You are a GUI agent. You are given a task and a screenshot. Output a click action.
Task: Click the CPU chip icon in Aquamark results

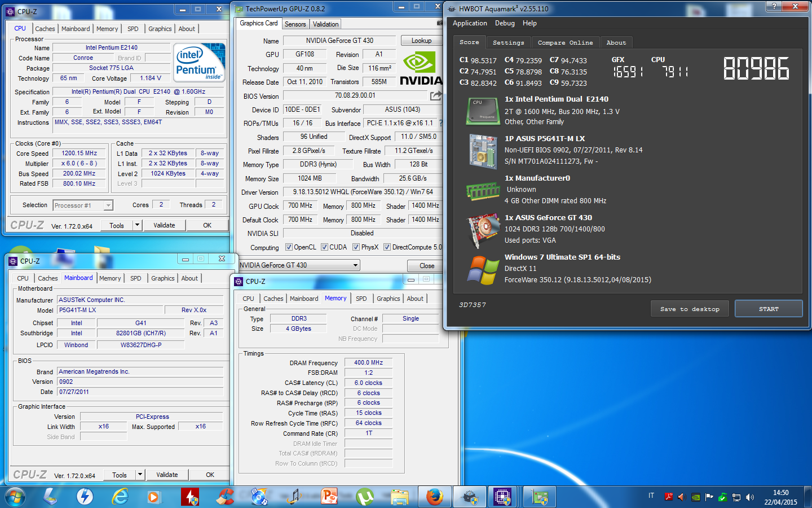click(482, 111)
